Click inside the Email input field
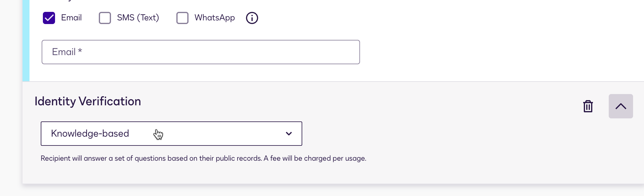 click(200, 52)
